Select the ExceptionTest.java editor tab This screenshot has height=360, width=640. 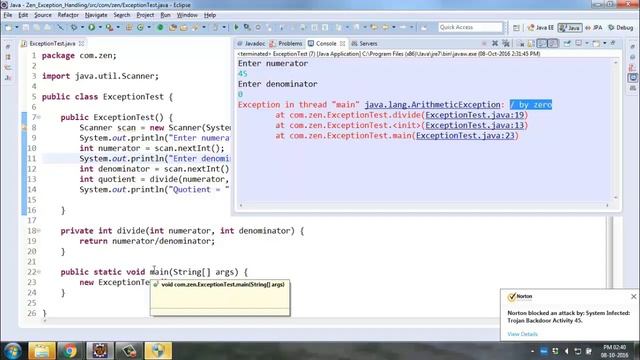52,43
